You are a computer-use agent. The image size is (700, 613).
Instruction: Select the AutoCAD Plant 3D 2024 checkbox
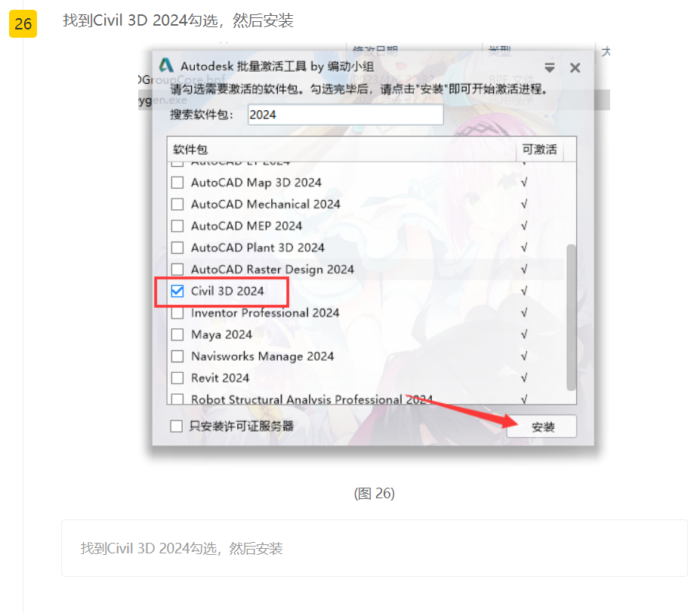click(177, 248)
